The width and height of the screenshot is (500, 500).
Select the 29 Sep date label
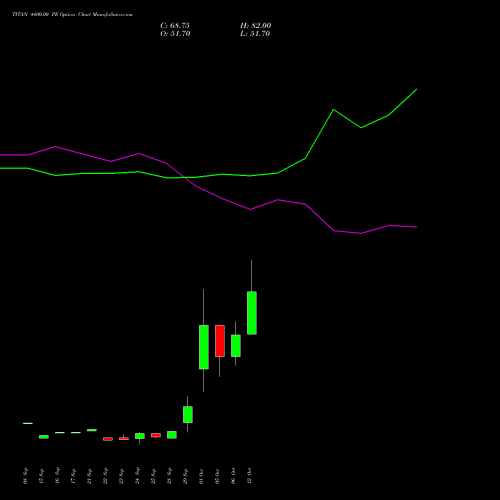click(186, 476)
